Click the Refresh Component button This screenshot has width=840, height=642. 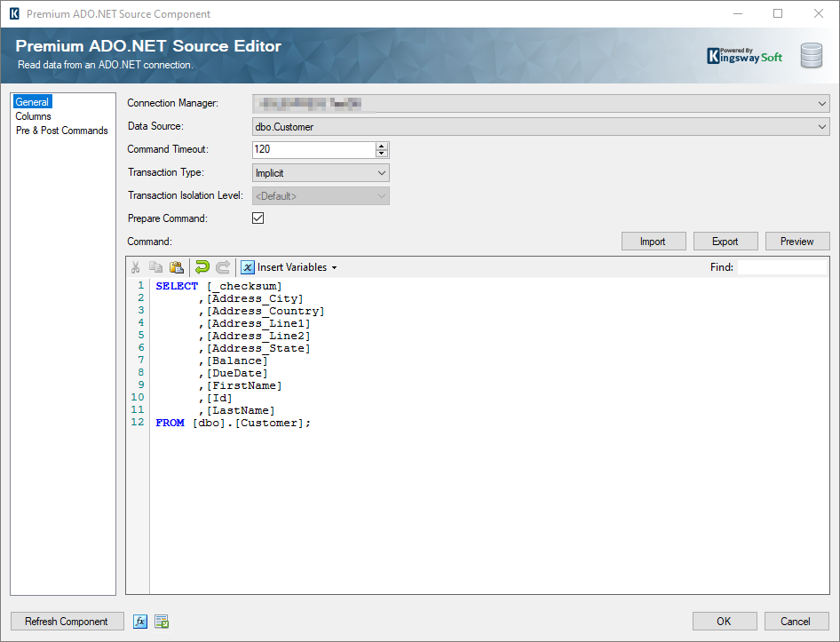tap(67, 621)
